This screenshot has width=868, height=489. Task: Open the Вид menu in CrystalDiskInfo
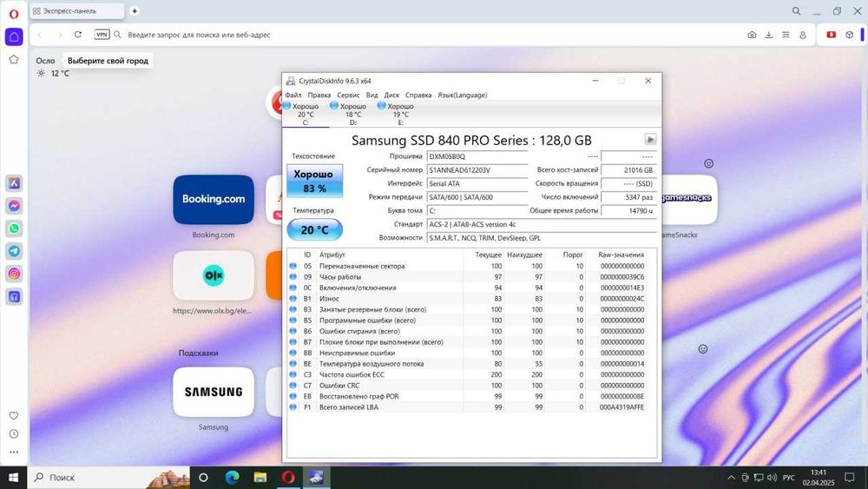click(x=372, y=96)
